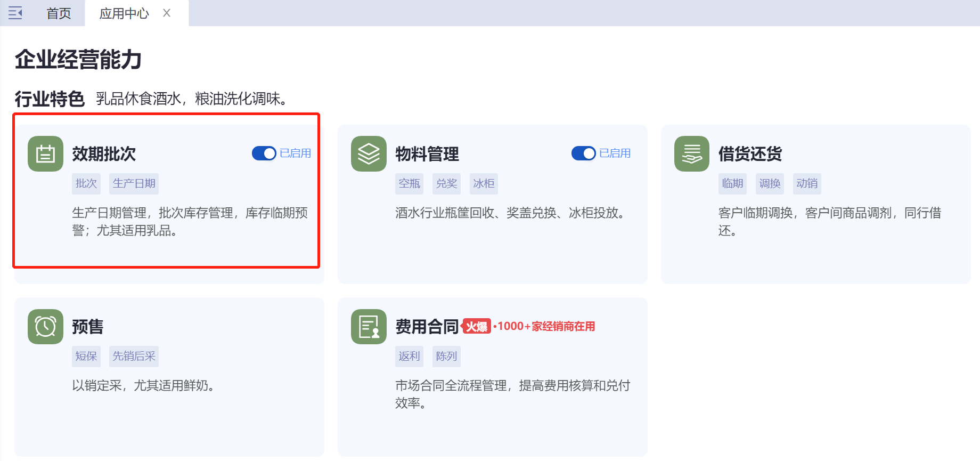
Task: Select the 应用中心 tab
Action: coord(124,13)
